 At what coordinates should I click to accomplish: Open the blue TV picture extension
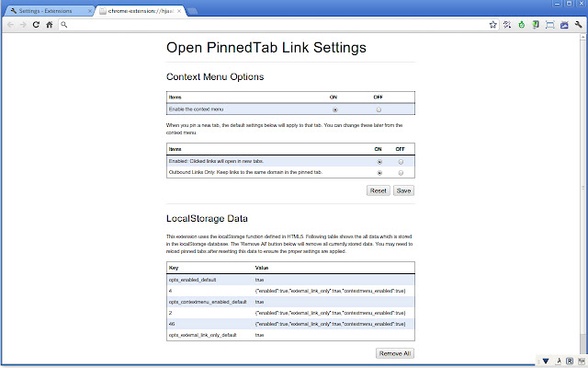564,25
